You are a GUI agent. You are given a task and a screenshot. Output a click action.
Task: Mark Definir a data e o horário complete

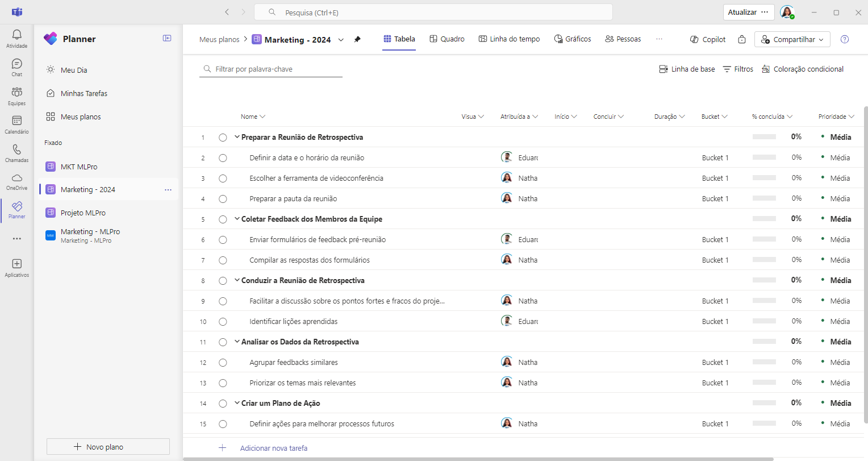click(223, 158)
